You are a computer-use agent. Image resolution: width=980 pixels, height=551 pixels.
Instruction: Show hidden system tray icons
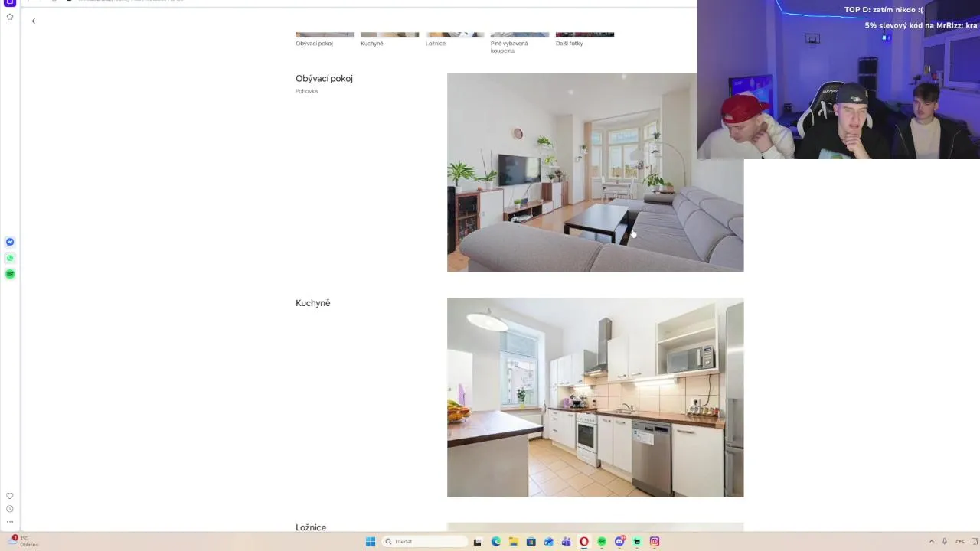932,542
